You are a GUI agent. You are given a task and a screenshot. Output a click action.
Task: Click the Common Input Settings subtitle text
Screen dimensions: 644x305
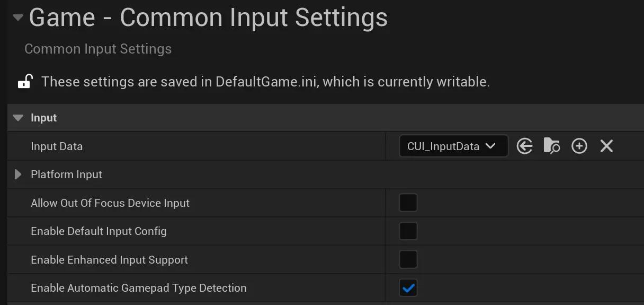tap(98, 49)
